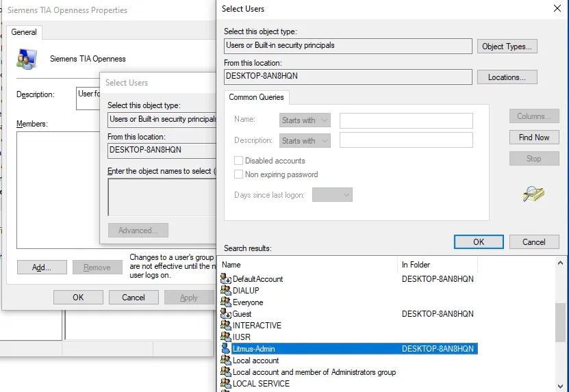Click the Litmus-Admin user icon

point(226,348)
